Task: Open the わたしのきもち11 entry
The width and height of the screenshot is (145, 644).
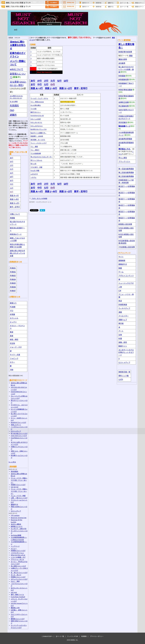Action: 37,126
